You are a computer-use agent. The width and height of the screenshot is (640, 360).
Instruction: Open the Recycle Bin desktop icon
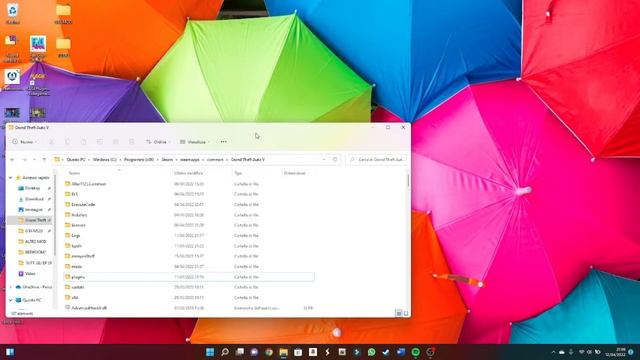pos(12,13)
